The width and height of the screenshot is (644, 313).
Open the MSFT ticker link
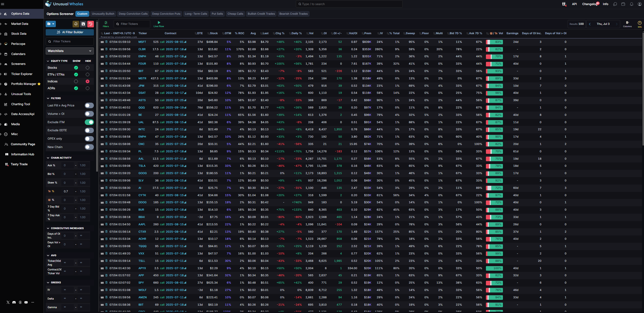pyautogui.click(x=142, y=42)
